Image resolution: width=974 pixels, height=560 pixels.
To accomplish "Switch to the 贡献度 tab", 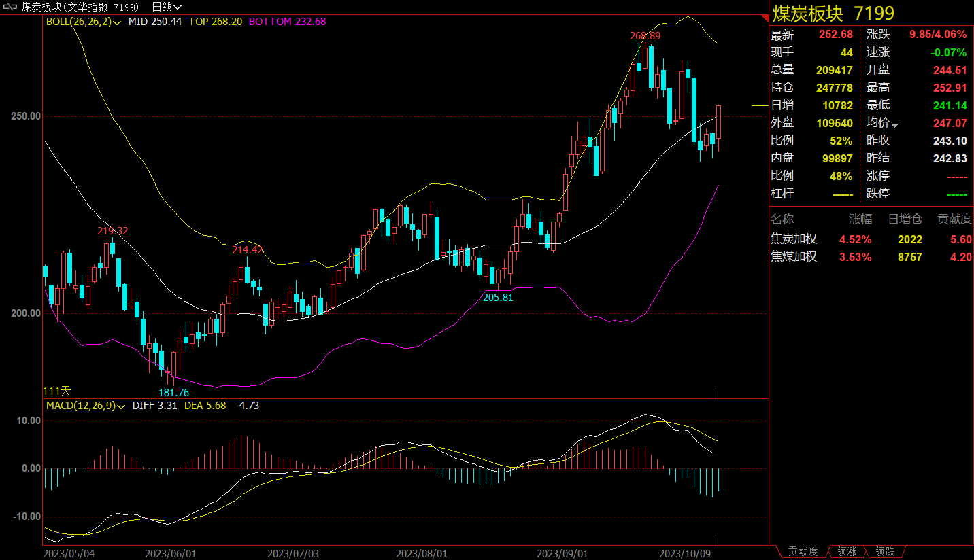I will pyautogui.click(x=803, y=551).
